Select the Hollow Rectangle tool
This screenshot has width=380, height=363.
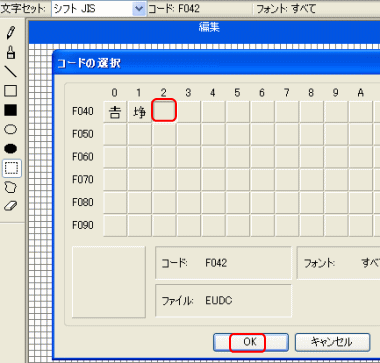[11, 91]
